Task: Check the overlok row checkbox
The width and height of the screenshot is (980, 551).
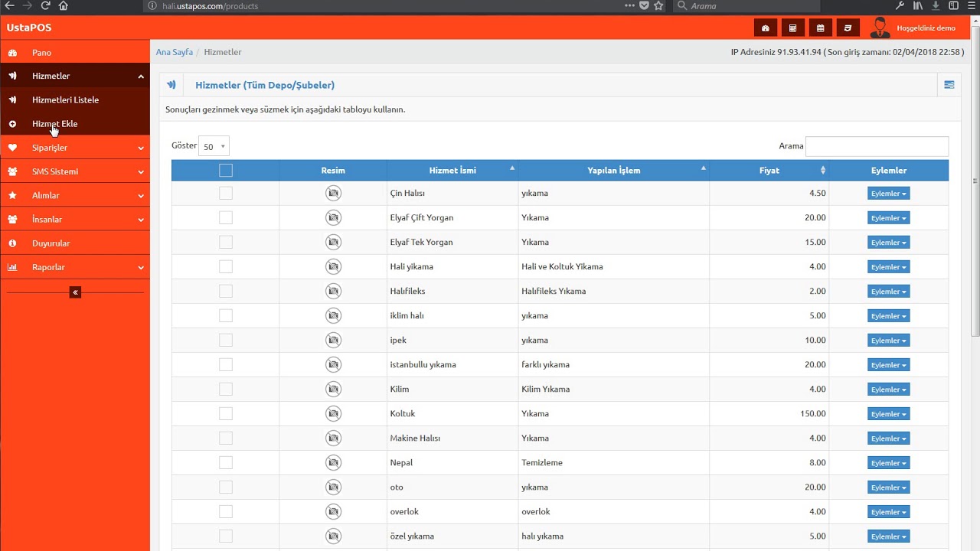Action: pos(226,512)
